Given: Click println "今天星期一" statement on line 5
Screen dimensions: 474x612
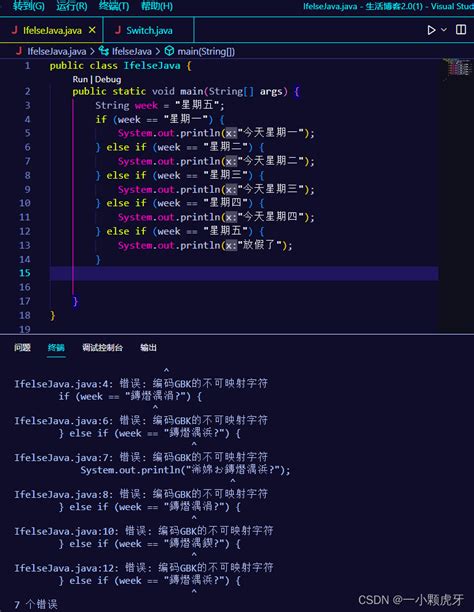Looking at the screenshot, I should tap(216, 133).
